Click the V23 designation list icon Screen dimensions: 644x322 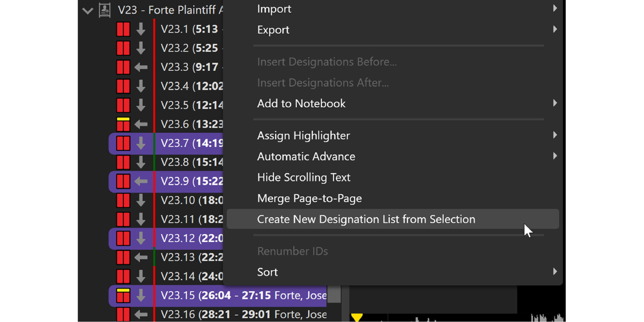[x=105, y=10]
